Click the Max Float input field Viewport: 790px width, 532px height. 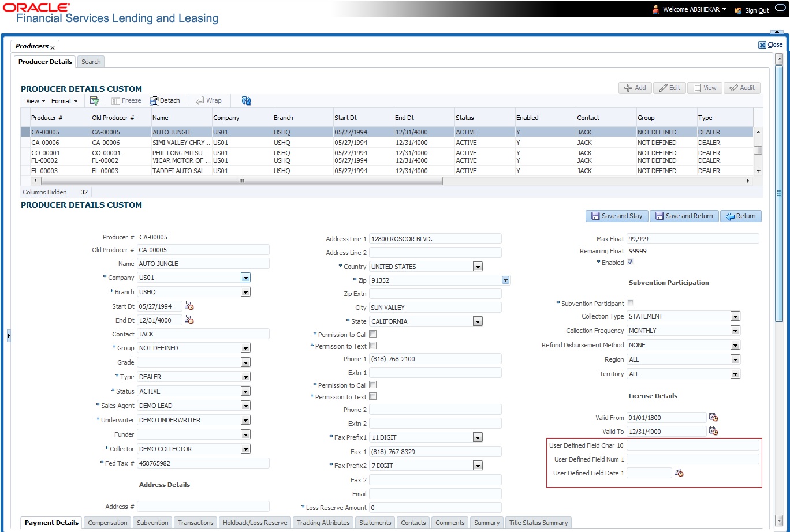pyautogui.click(x=692, y=239)
